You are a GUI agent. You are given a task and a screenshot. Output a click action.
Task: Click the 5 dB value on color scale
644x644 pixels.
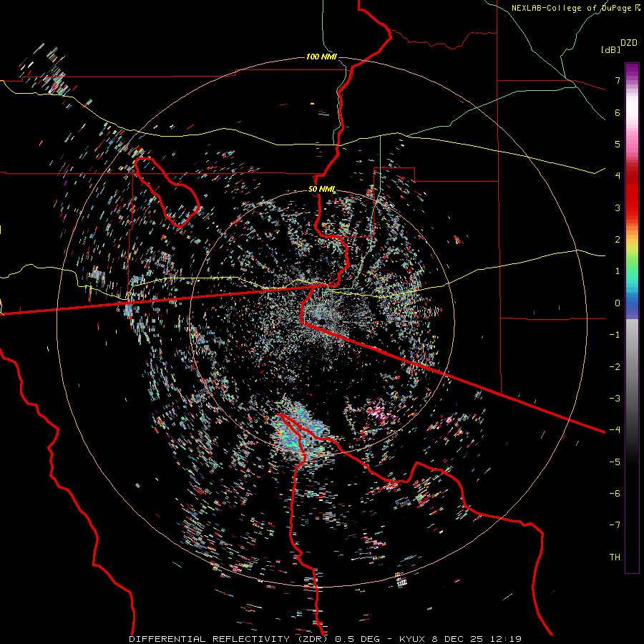(x=618, y=144)
